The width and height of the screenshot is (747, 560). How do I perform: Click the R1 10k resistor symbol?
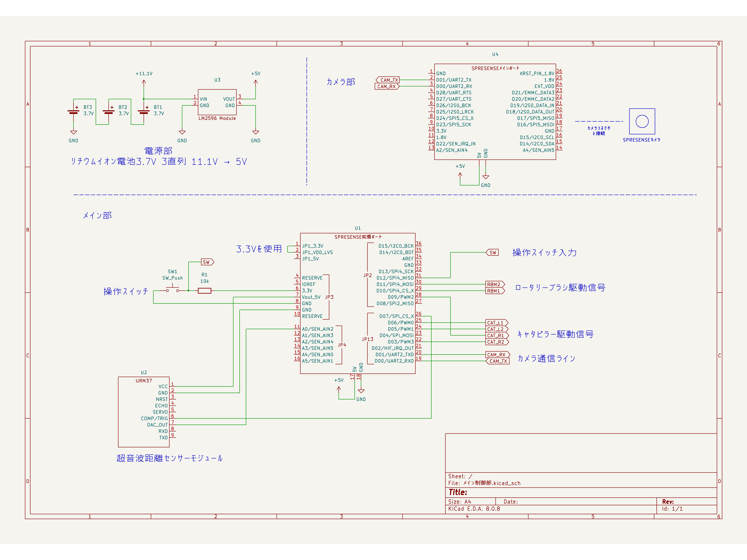tap(204, 291)
